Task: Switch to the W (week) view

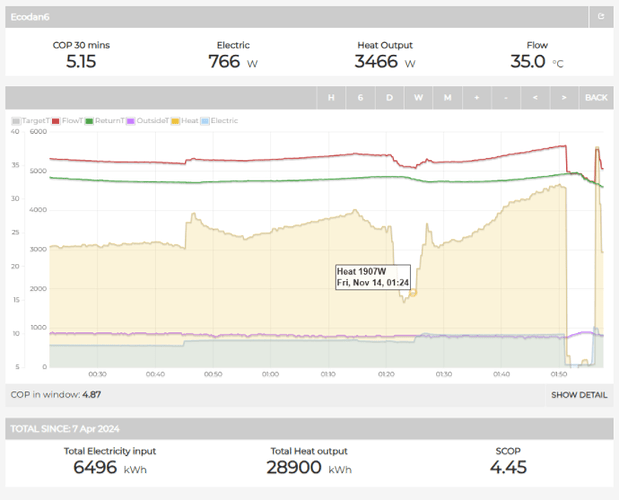Action: (419, 97)
